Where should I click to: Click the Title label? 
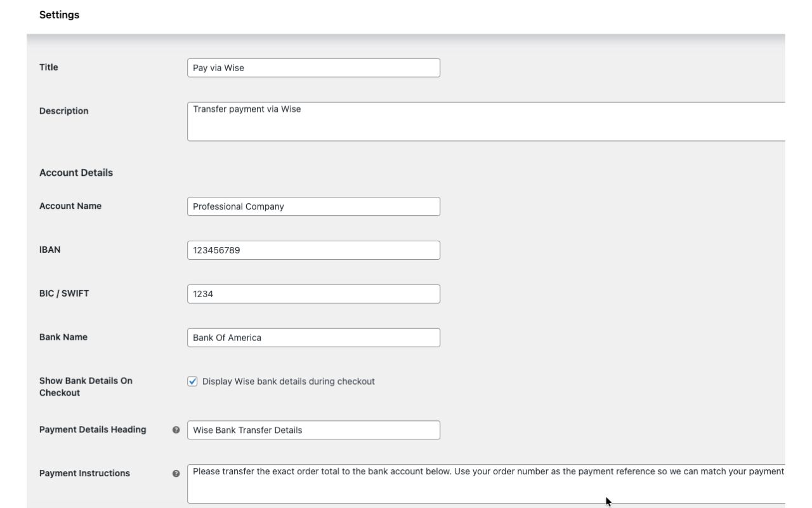pyautogui.click(x=48, y=67)
